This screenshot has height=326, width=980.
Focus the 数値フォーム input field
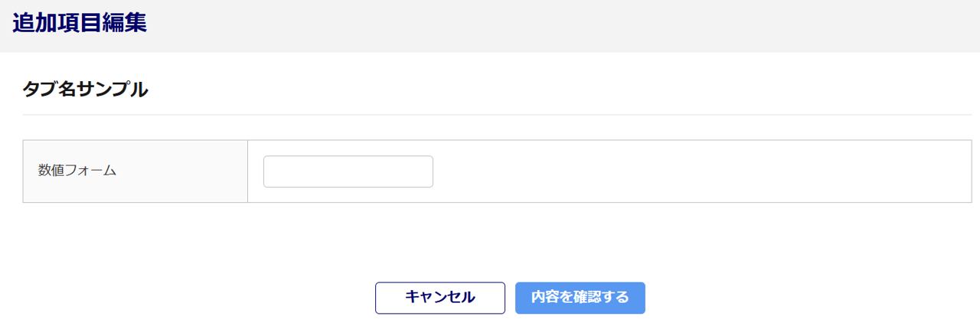[348, 171]
